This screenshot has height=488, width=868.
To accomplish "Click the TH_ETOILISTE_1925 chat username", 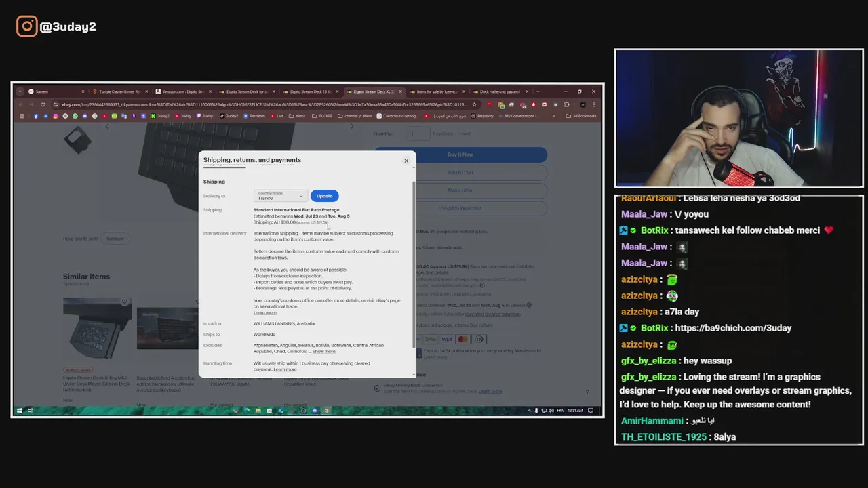I will (x=664, y=437).
